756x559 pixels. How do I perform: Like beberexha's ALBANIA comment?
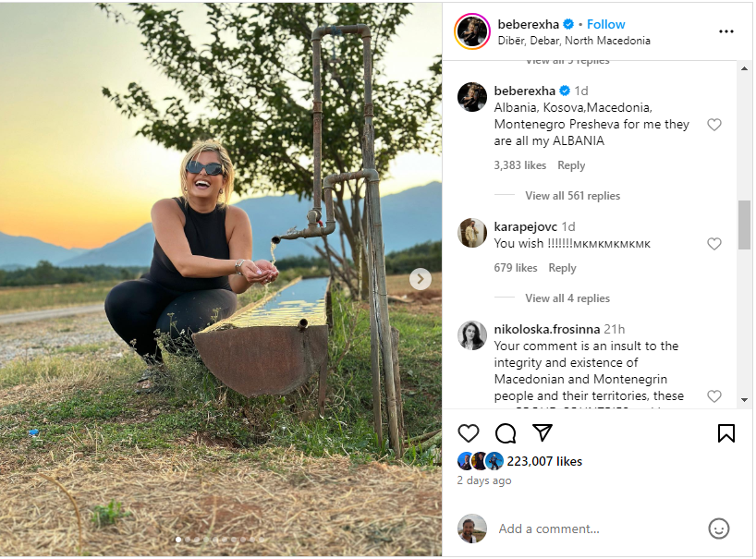(714, 125)
